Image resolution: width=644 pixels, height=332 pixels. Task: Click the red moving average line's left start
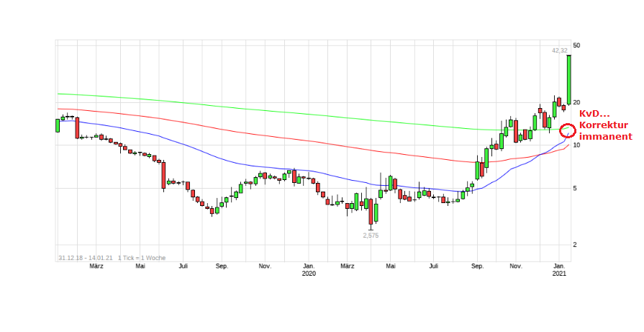(x=59, y=109)
